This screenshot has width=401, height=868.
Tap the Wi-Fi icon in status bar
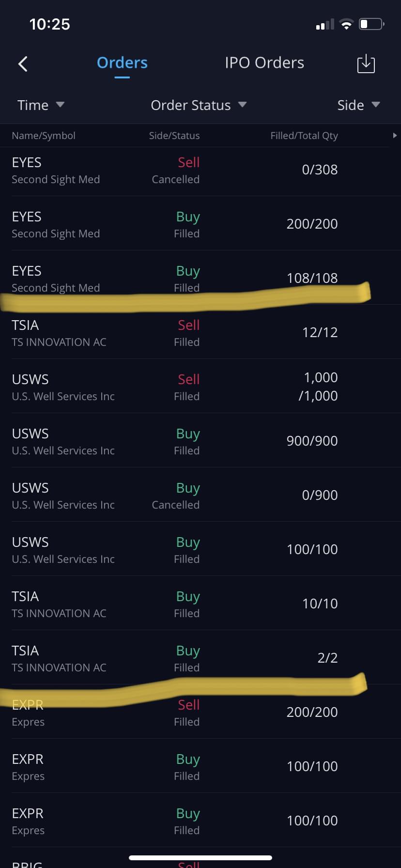(346, 24)
